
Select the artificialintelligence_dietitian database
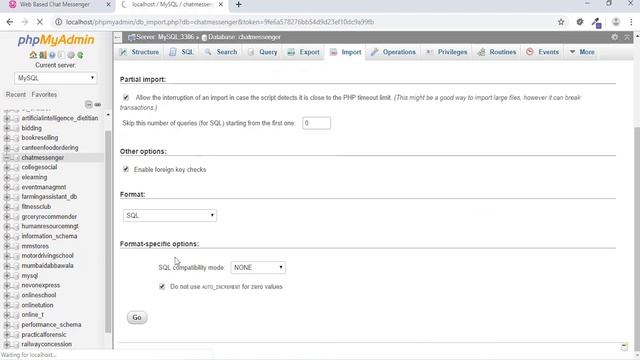pyautogui.click(x=60, y=118)
